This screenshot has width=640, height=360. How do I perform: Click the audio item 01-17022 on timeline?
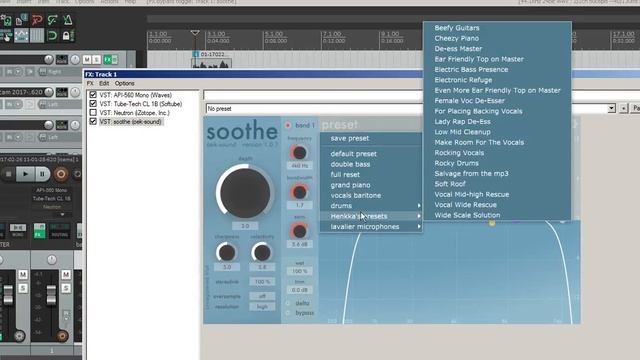point(211,60)
